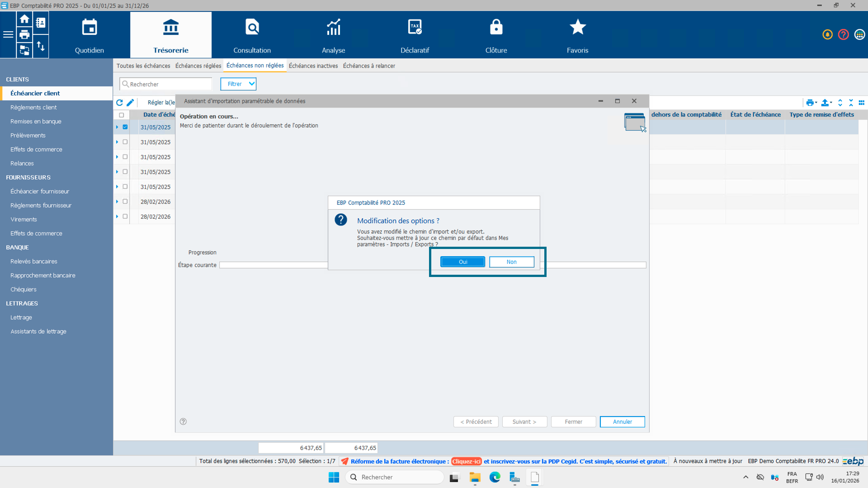Click the home icon in top-left toolbar
Image resolution: width=868 pixels, height=488 pixels.
point(24,19)
